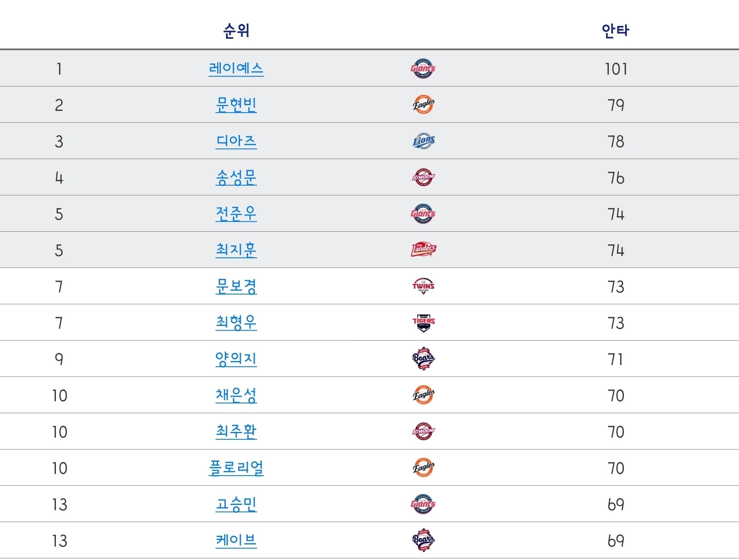Click the Samsung Lions team logo
The height and width of the screenshot is (560, 739).
pos(423,141)
